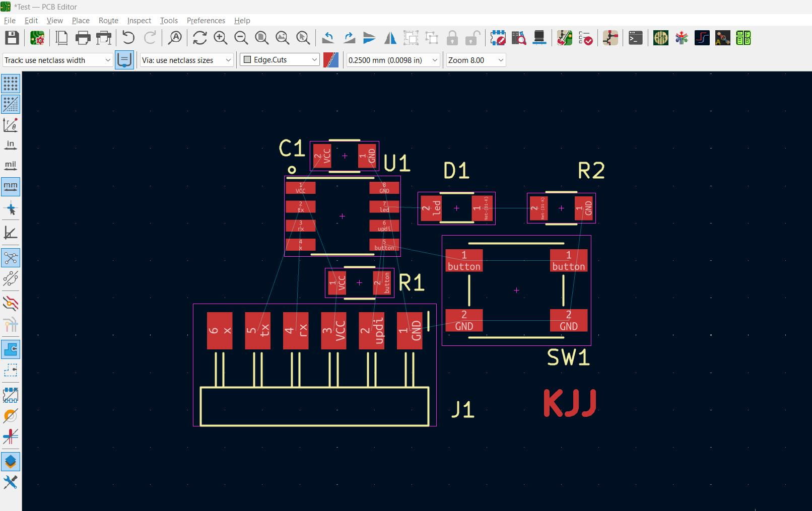Open Edge.Cuts layer selector

pyautogui.click(x=280, y=59)
